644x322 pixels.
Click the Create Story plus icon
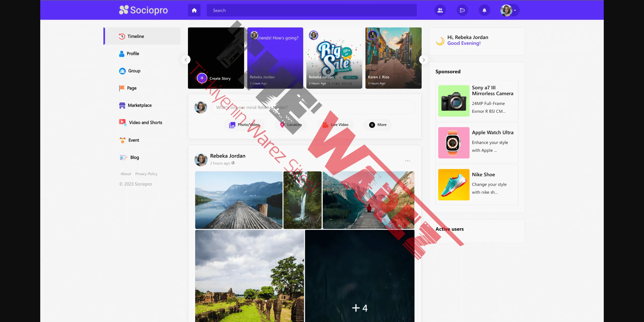click(202, 78)
